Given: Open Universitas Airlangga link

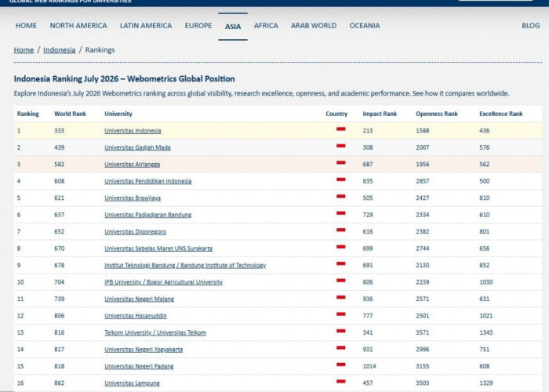Looking at the screenshot, I should coord(133,165).
